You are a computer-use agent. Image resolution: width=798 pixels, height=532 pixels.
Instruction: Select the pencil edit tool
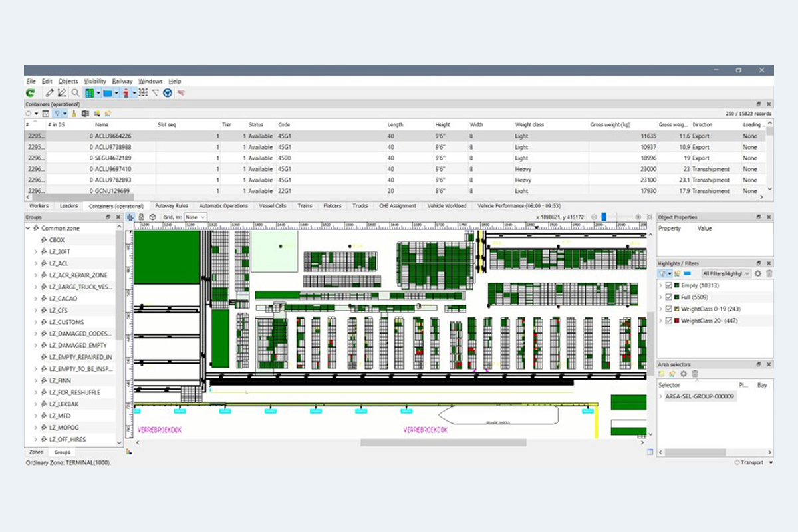pyautogui.click(x=50, y=93)
